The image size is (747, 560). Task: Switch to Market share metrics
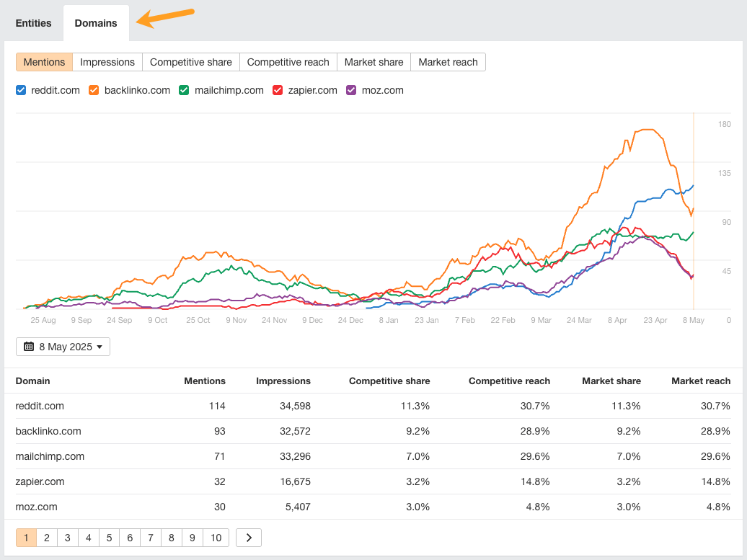point(373,62)
